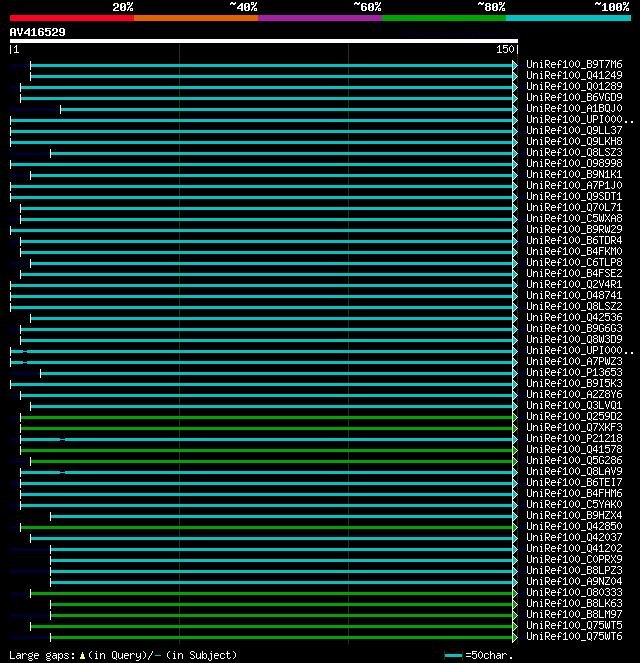Open the UniRef100_A7P1J0 label
The width and height of the screenshot is (640, 663).
click(x=574, y=185)
